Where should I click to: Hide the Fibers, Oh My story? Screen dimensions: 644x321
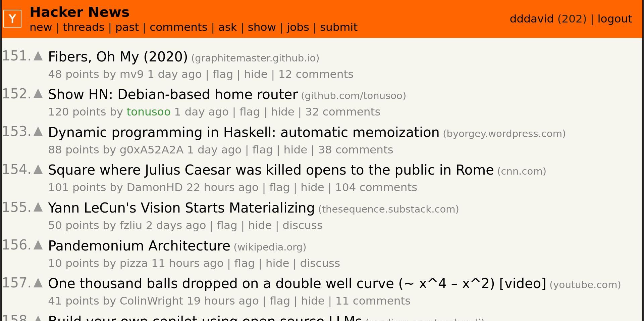[x=255, y=74]
